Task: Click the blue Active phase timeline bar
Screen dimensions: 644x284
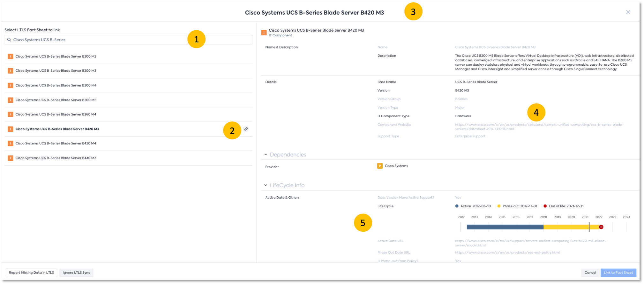Action: tap(505, 227)
